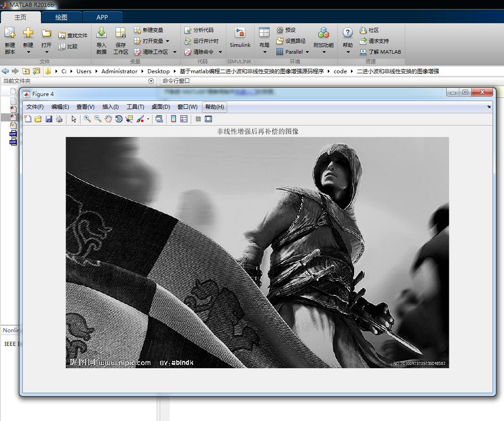Click Community (社区) in ribbon
The height and width of the screenshot is (421, 504).
tap(369, 30)
